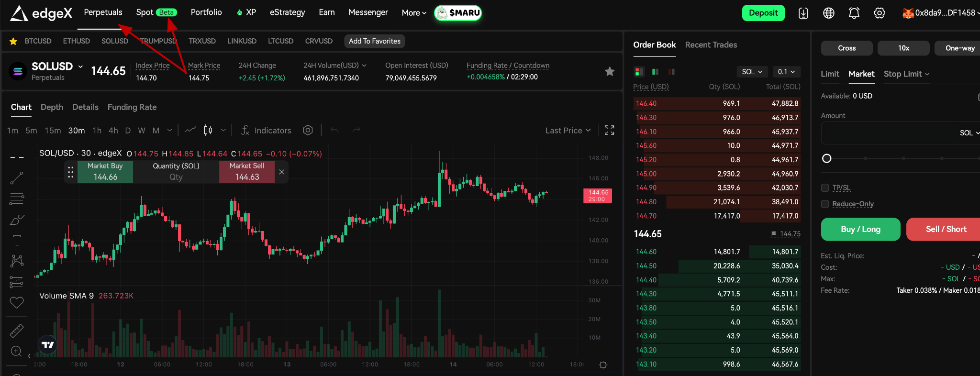Switch to the Funding Rate tab
Screen dimensions: 980x376
132,107
